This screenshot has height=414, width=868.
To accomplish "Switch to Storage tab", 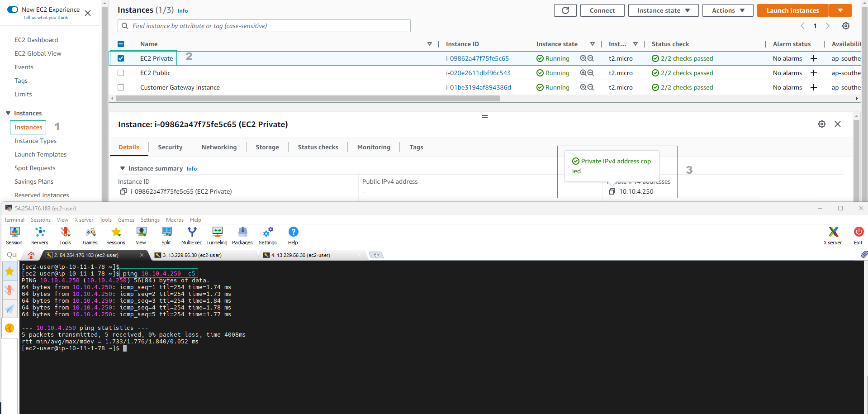I will pyautogui.click(x=267, y=147).
